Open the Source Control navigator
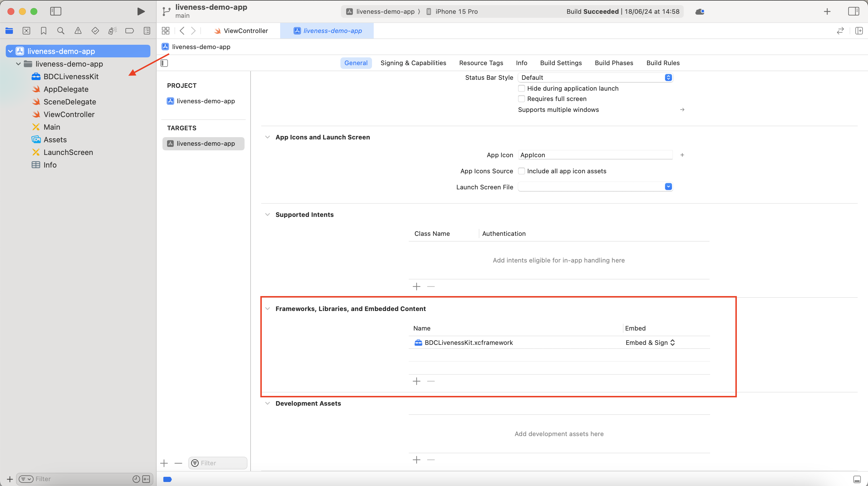Screen dimensions: 868x486 click(26, 31)
